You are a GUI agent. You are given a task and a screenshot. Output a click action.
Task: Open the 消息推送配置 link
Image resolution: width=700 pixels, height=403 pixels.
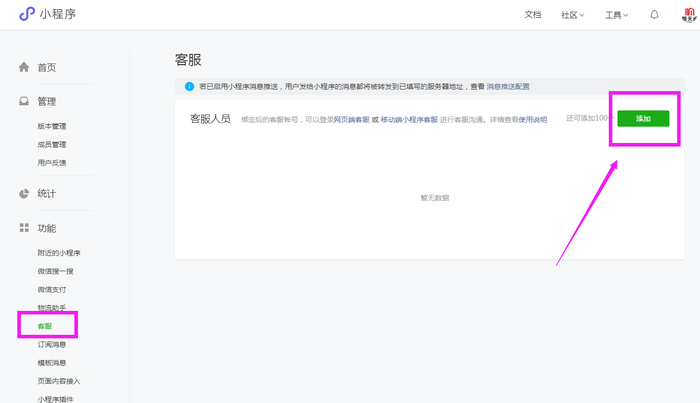[508, 87]
